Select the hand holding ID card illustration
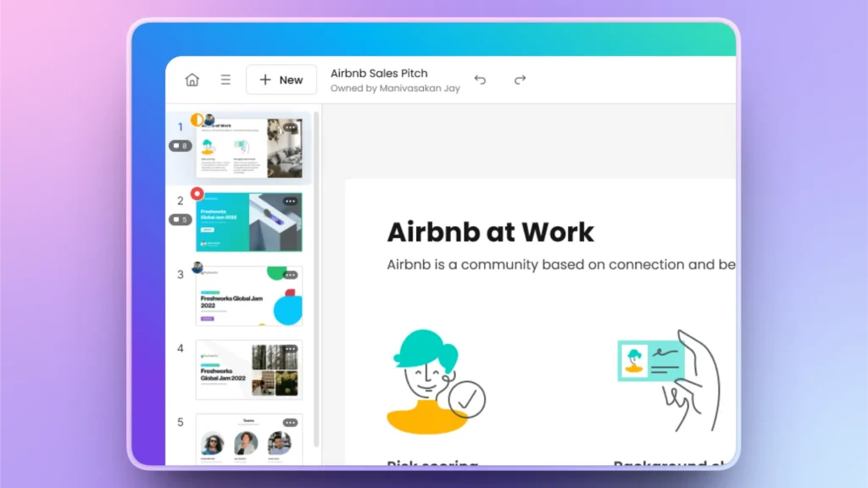 (670, 380)
